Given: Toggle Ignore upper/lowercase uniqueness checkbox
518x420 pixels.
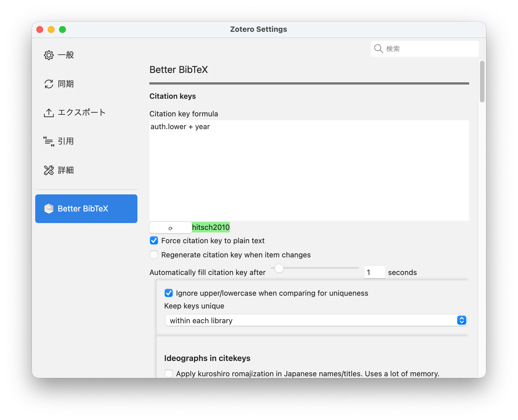Looking at the screenshot, I should point(169,293).
